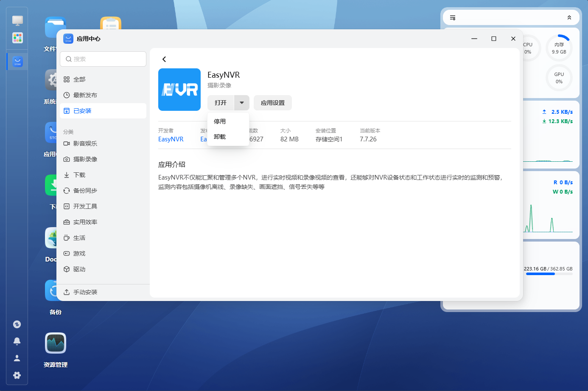Click the desktop icon in left dock

(x=17, y=20)
